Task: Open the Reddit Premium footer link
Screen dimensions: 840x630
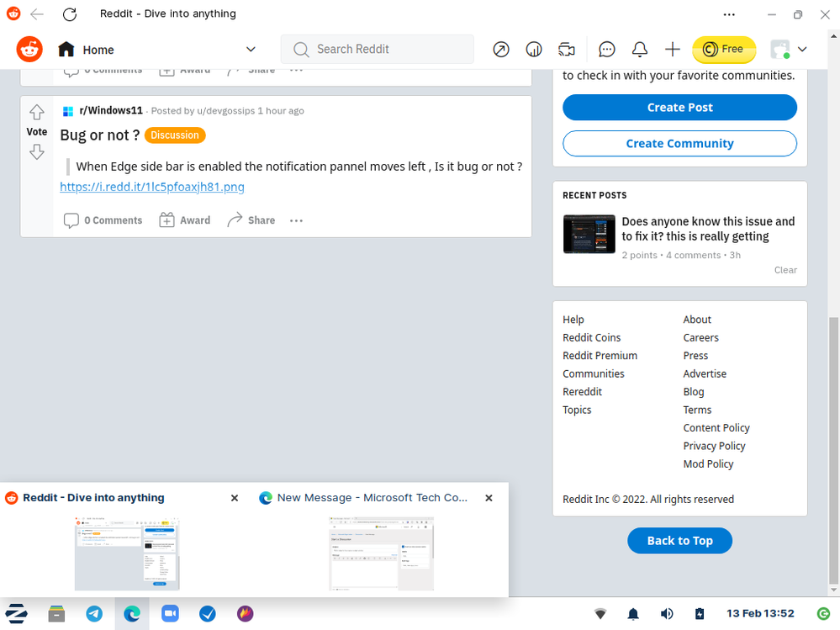Action: pyautogui.click(x=600, y=356)
